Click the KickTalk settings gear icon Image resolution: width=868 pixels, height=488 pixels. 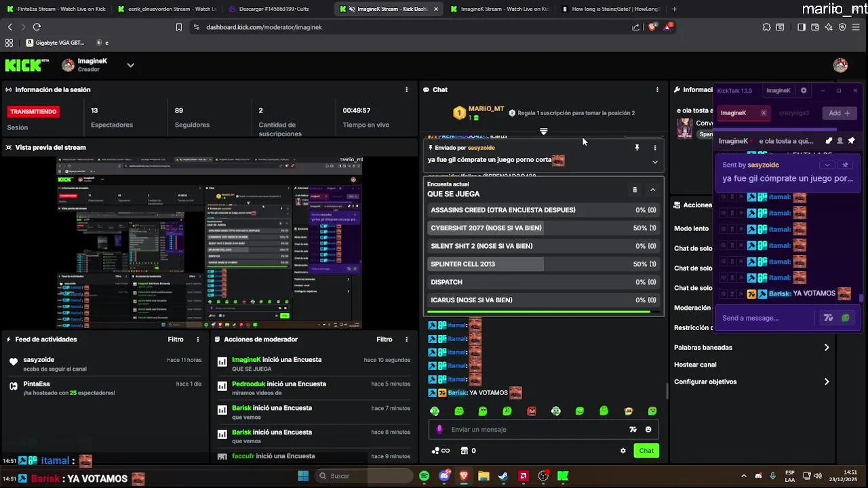click(804, 90)
